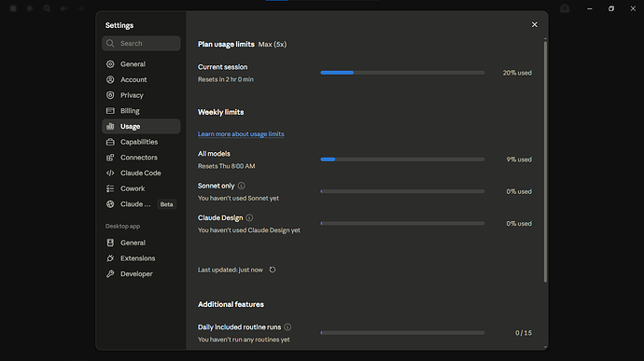Viewport: 644px width, 361px height.
Task: Click the "Additional features" heading
Action: click(x=231, y=304)
